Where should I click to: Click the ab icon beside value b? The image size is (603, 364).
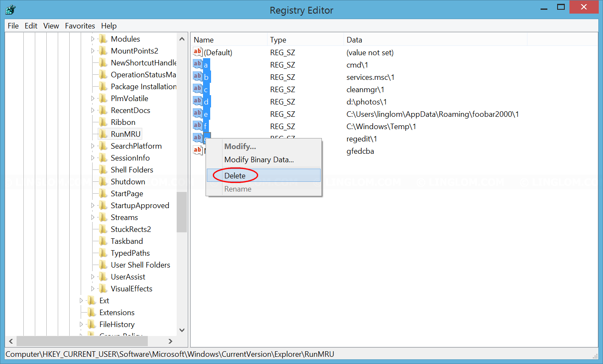pos(197,77)
